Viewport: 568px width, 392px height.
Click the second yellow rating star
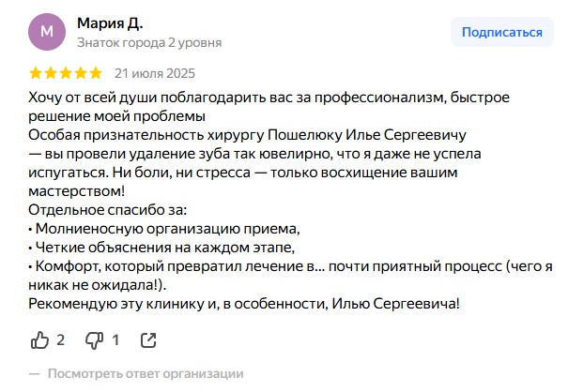pos(51,72)
